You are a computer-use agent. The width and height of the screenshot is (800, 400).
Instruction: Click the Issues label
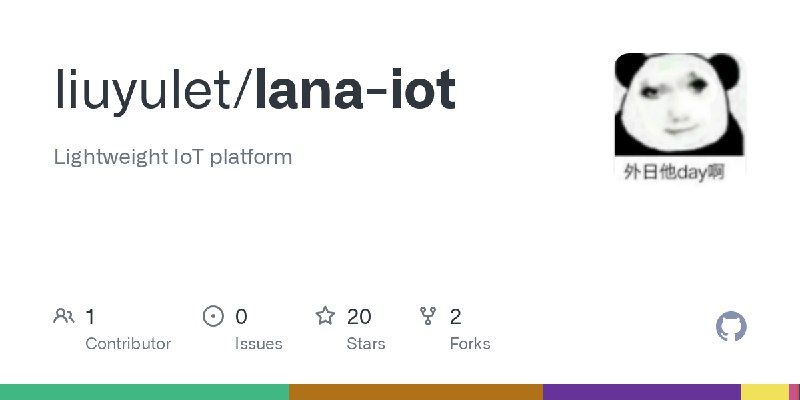tap(259, 344)
